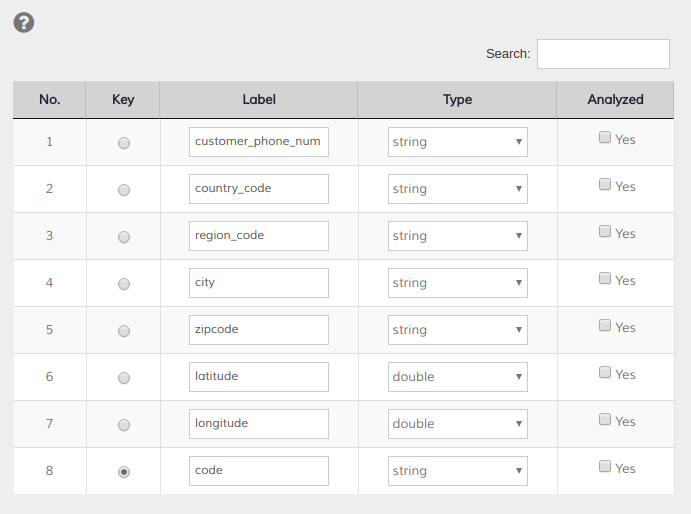Viewport: 691px width, 514px height.
Task: Sort table by the No. column header
Action: tap(50, 100)
